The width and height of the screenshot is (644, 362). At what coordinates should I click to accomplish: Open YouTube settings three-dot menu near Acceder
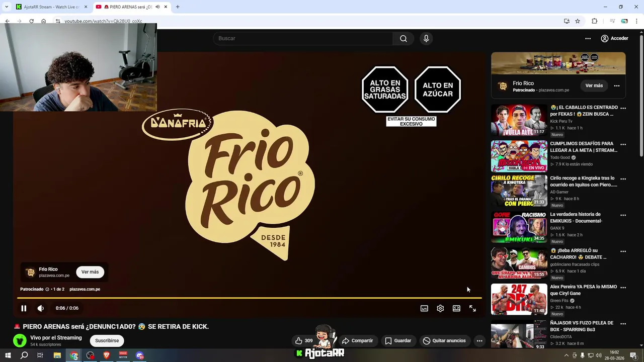(x=588, y=39)
